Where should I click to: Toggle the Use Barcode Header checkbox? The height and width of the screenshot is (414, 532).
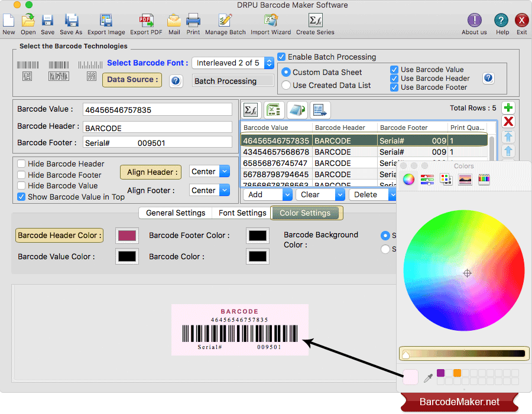click(394, 79)
